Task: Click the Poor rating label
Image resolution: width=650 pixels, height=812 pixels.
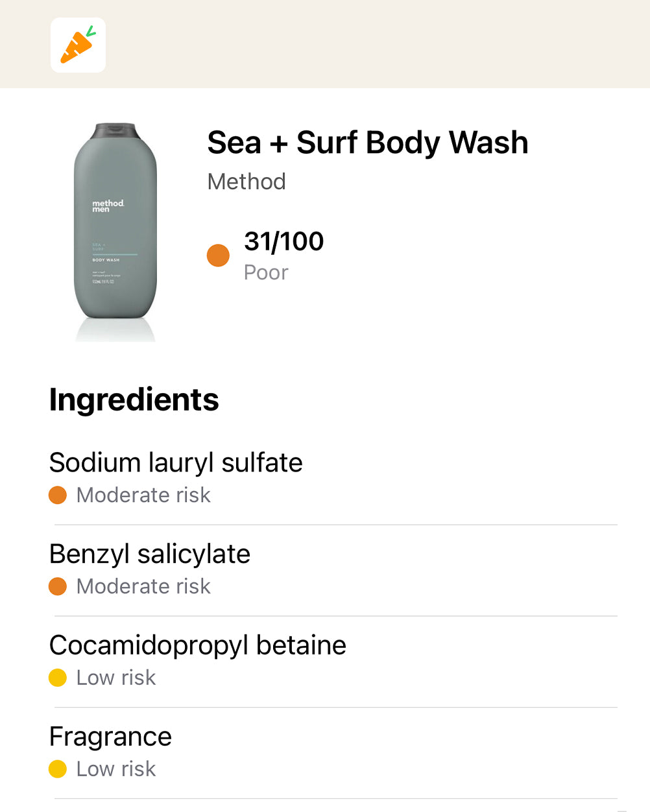Action: tap(266, 272)
